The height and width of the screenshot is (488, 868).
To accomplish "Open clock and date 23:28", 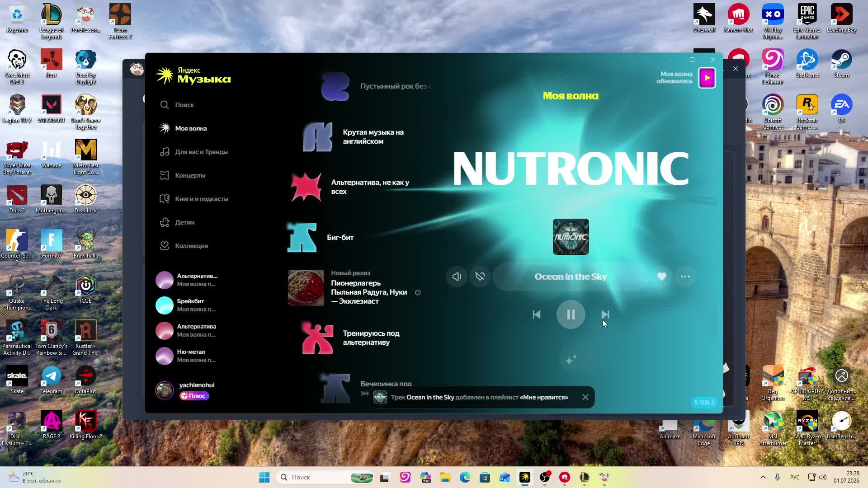I will 846,477.
